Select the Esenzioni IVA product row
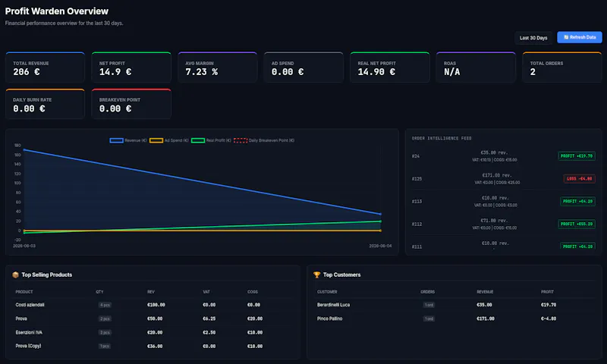The width and height of the screenshot is (607, 364). tap(153, 332)
